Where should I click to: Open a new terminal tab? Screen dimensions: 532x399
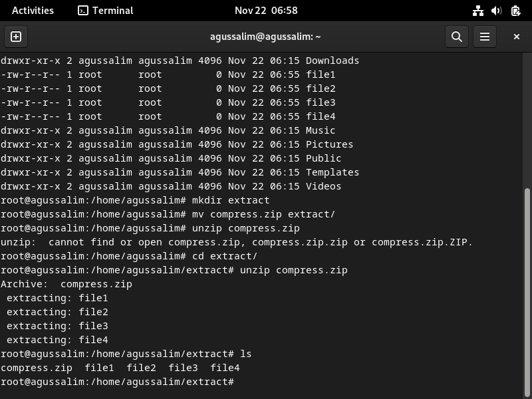tap(16, 37)
